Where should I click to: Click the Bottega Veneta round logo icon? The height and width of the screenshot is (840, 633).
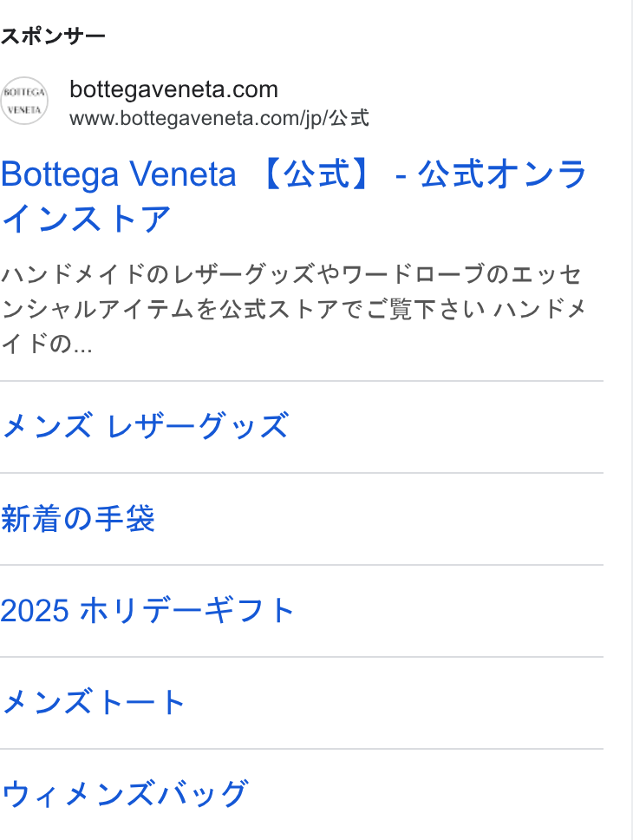[24, 101]
